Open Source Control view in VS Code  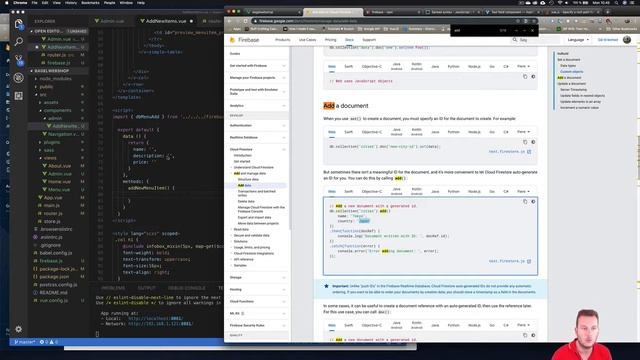(19, 60)
